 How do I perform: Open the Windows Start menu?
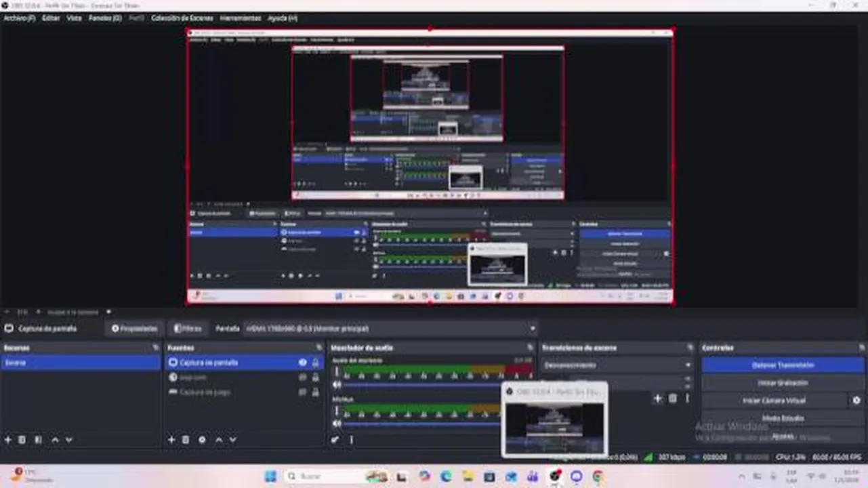click(x=270, y=476)
